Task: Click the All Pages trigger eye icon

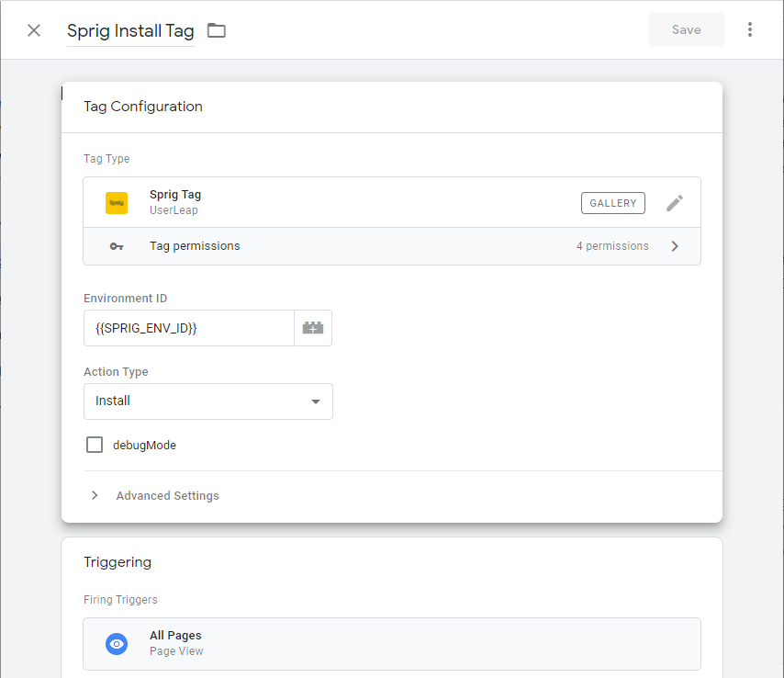Action: [x=117, y=644]
